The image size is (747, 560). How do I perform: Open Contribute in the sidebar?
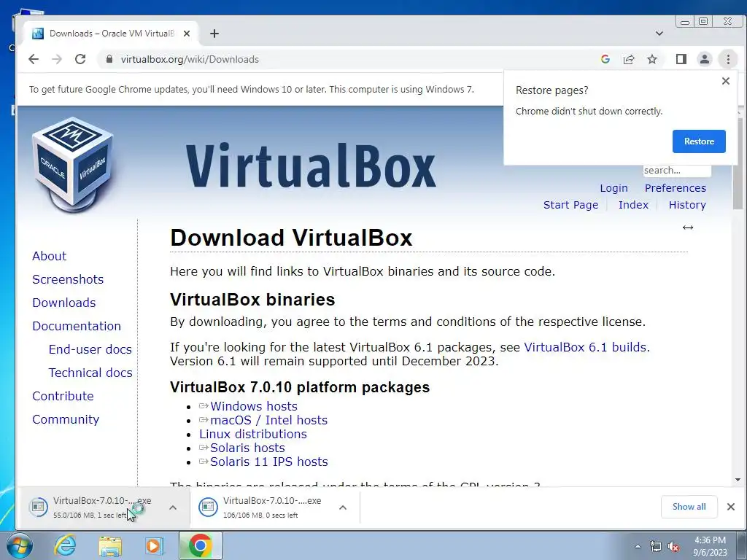pyautogui.click(x=63, y=396)
